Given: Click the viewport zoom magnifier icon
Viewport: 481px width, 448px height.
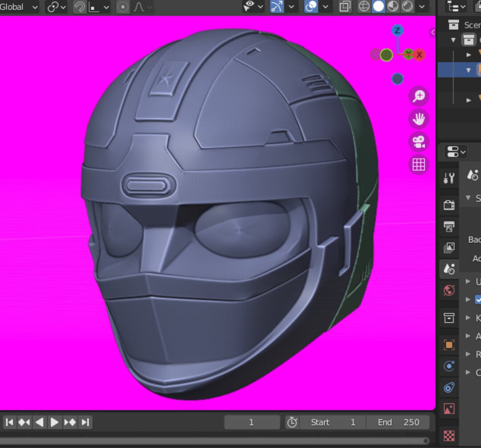Looking at the screenshot, I should tap(418, 96).
